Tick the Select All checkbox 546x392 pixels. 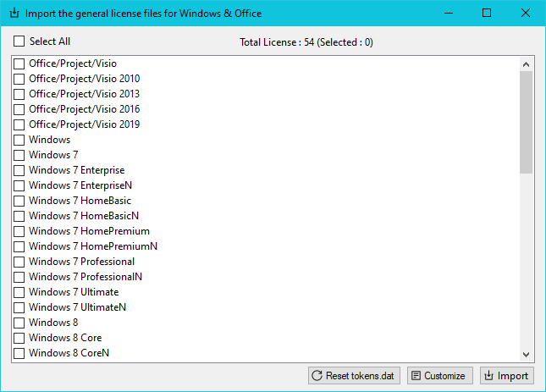[19, 41]
